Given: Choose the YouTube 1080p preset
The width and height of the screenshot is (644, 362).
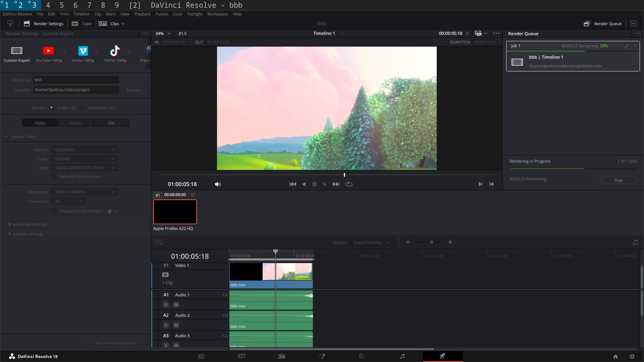Looking at the screenshot, I should (49, 51).
